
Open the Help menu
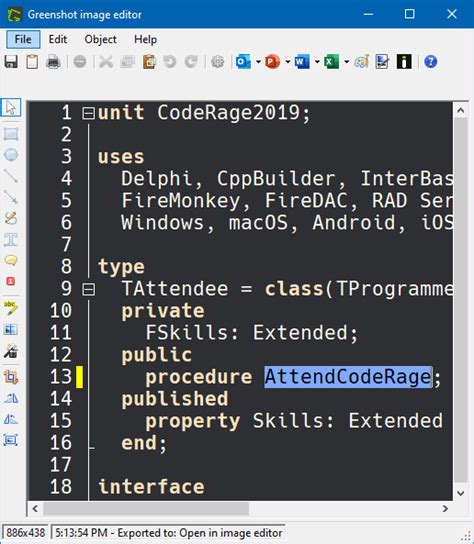[x=145, y=39]
